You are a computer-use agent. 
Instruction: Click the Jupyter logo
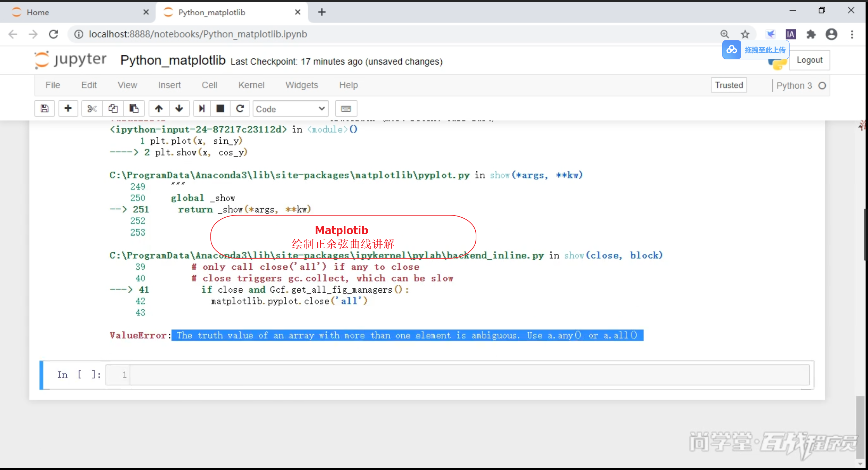coord(70,60)
